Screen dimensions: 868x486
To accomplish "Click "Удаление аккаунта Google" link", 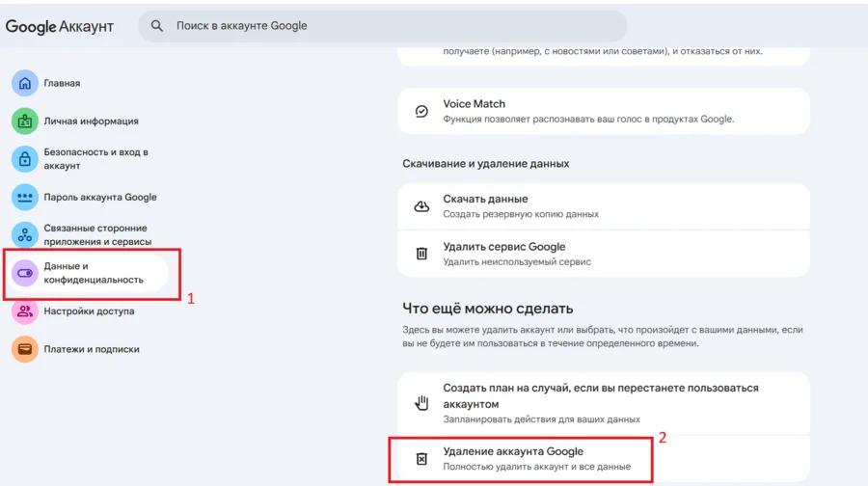I will click(x=513, y=451).
